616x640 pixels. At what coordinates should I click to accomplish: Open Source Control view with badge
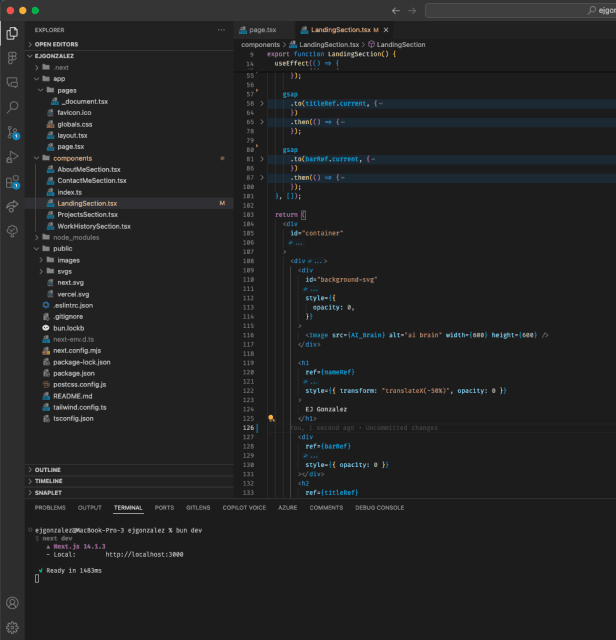(12, 132)
